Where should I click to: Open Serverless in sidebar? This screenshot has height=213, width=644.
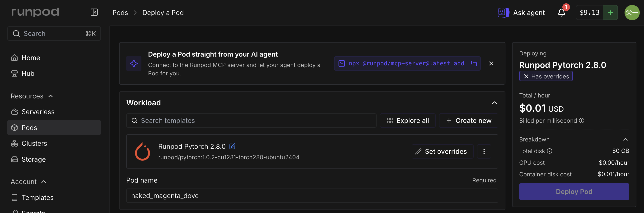54,112
